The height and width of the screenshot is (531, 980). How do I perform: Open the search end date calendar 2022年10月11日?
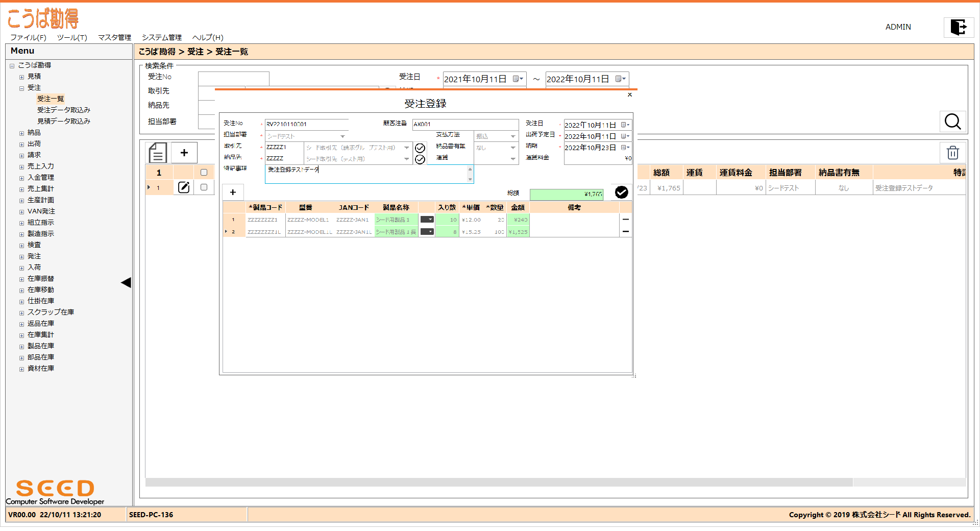tap(620, 79)
